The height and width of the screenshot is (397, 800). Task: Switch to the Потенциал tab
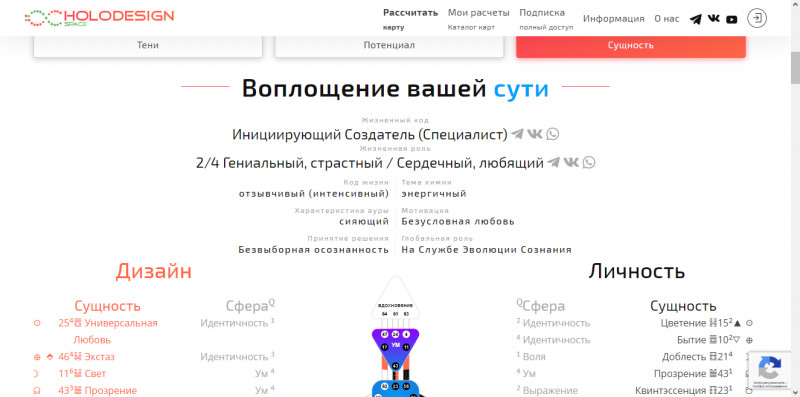(x=389, y=45)
